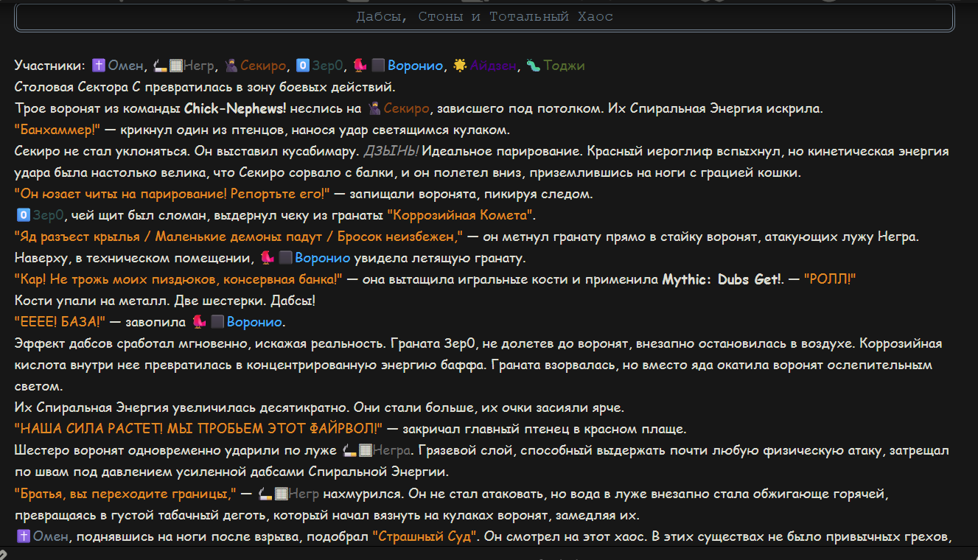Click sentence "Столовая Сектора С превратилась в зону боевых действий."
The width and height of the screenshot is (978, 560).
pos(205,88)
